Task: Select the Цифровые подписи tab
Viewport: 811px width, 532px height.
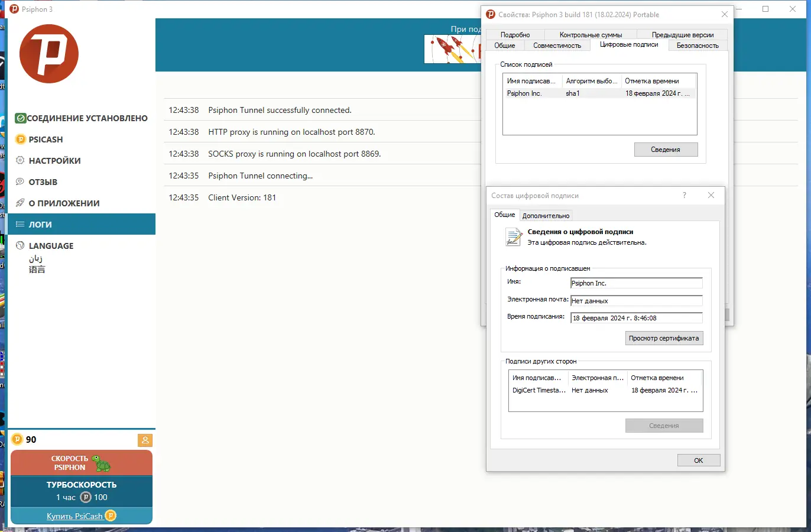Action: point(629,44)
